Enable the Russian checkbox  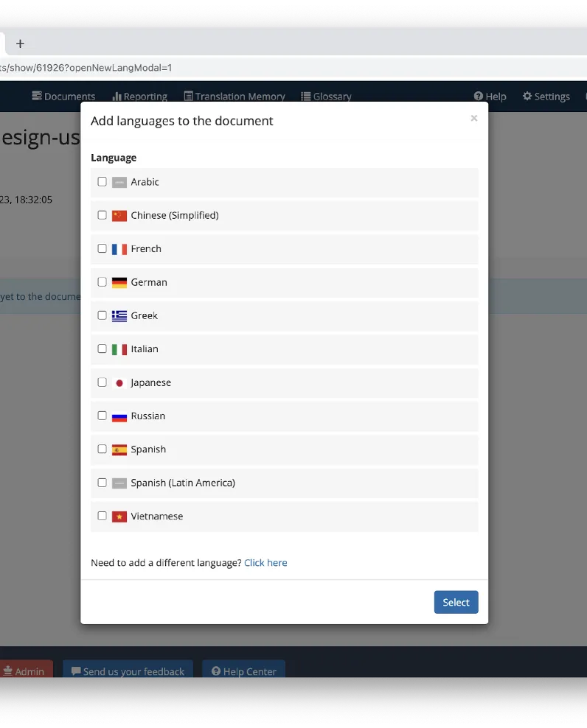[x=103, y=416]
